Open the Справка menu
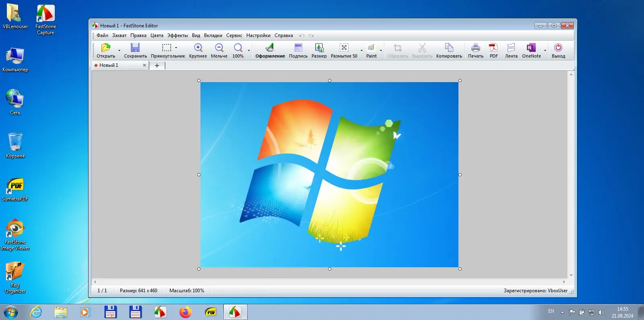The width and height of the screenshot is (644, 320). [x=284, y=35]
